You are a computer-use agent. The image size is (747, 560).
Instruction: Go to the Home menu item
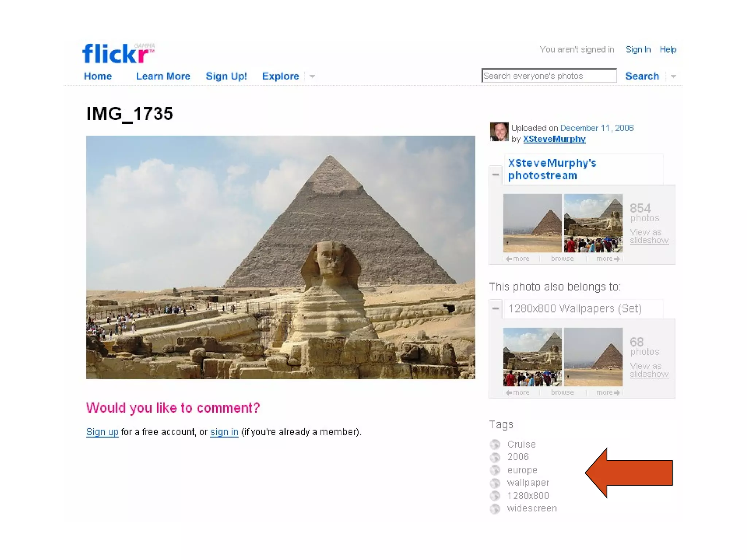coord(98,76)
